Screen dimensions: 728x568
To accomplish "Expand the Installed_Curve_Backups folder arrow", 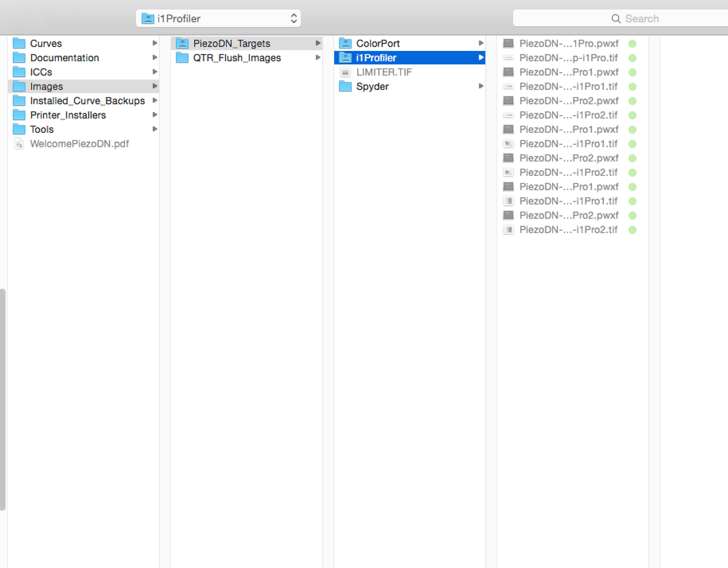I will [155, 101].
